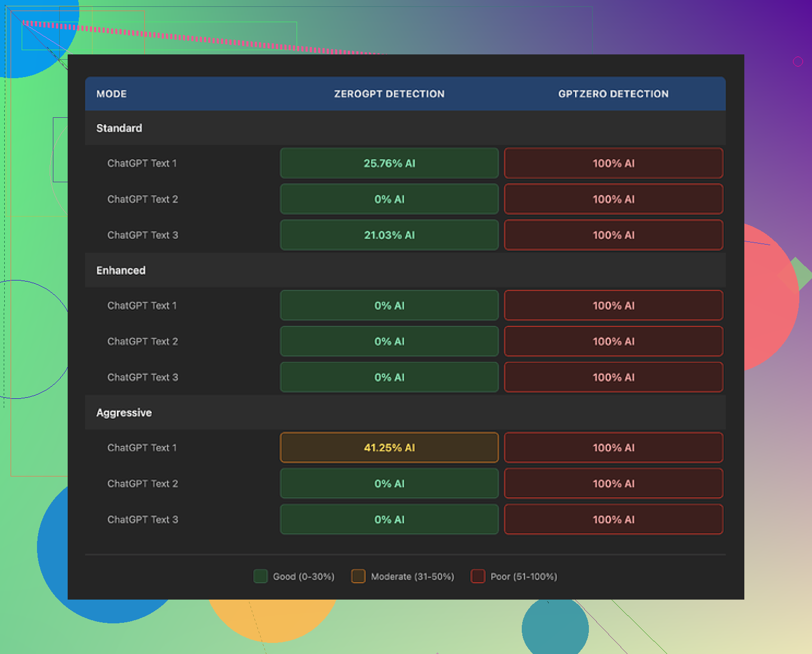Click the Aggressive section heading row

[124, 413]
